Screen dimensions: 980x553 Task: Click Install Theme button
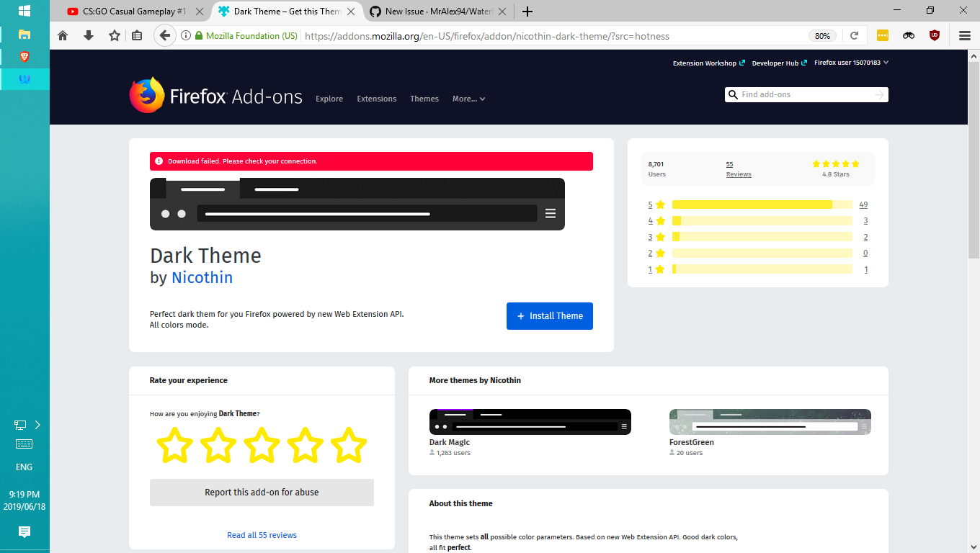tap(550, 316)
